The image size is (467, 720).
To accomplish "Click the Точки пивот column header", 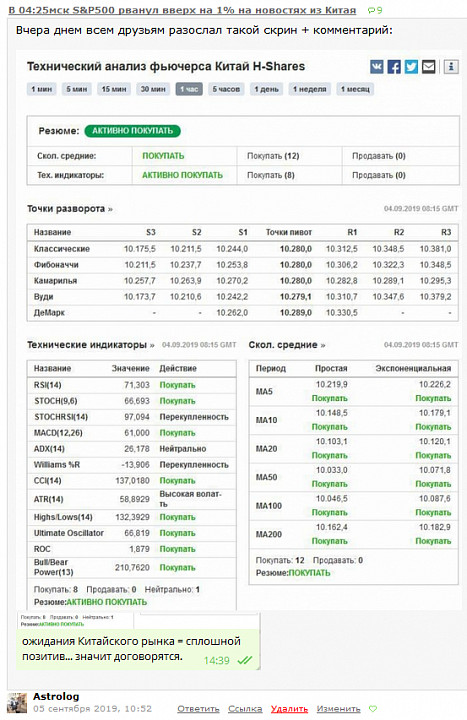I will (x=289, y=232).
